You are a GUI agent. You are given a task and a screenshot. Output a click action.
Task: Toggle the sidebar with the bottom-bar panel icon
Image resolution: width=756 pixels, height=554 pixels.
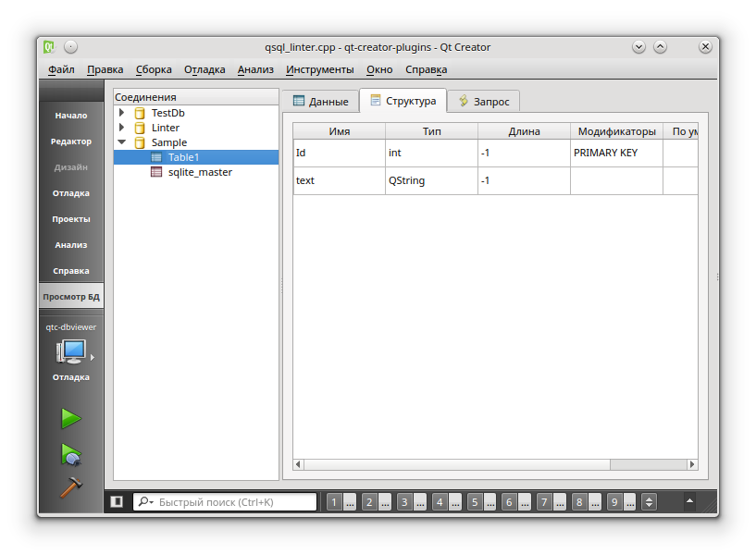coord(117,502)
